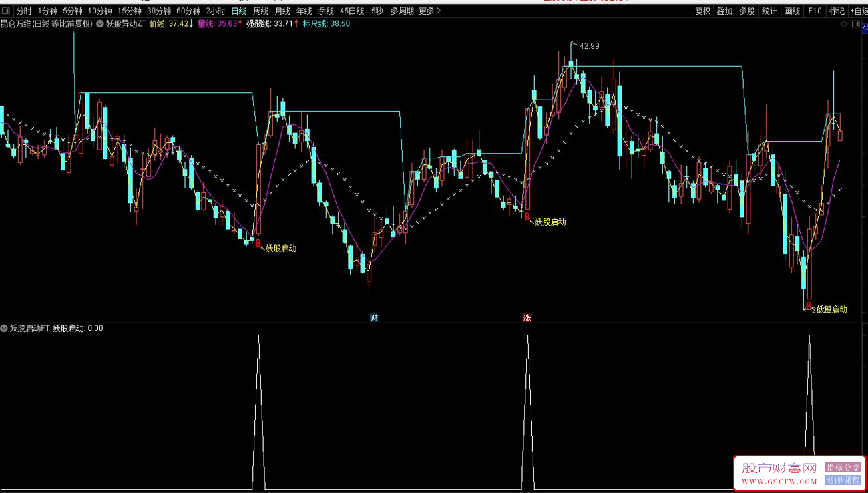868x493 pixels.
Task: Click the 42.99 high price label
Action: [x=590, y=46]
